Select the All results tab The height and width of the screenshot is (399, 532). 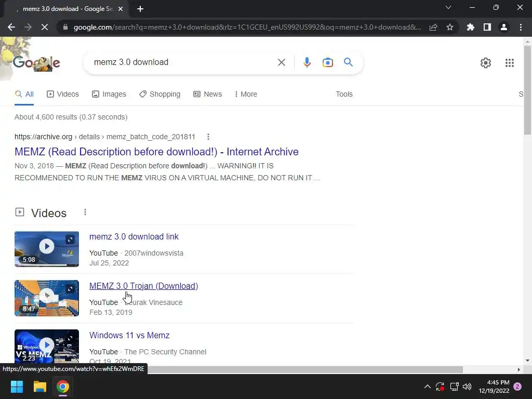pos(24,95)
